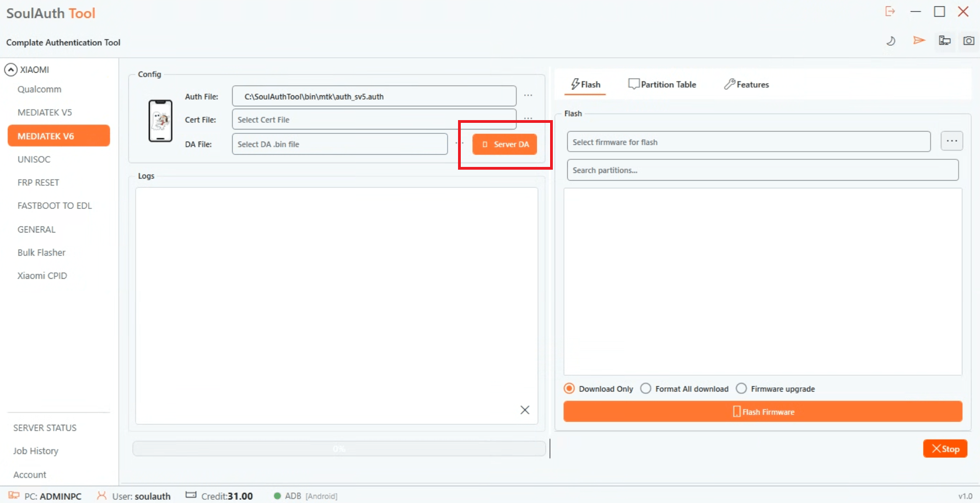Viewport: 980px width, 503px height.
Task: Open FRP RESET in the sidebar
Action: [38, 182]
